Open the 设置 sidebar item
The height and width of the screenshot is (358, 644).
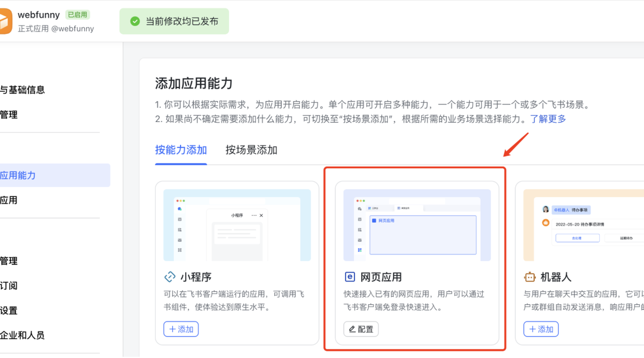pos(9,311)
